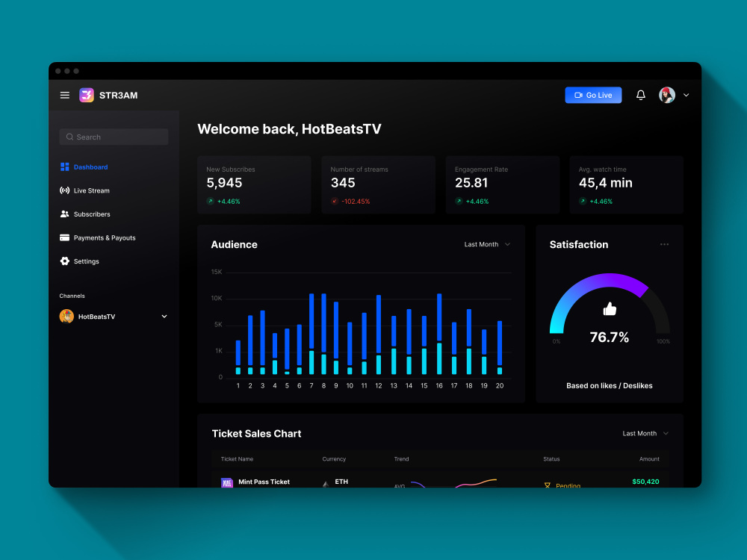The width and height of the screenshot is (747, 560).
Task: Click the Amount column header
Action: [x=649, y=459]
